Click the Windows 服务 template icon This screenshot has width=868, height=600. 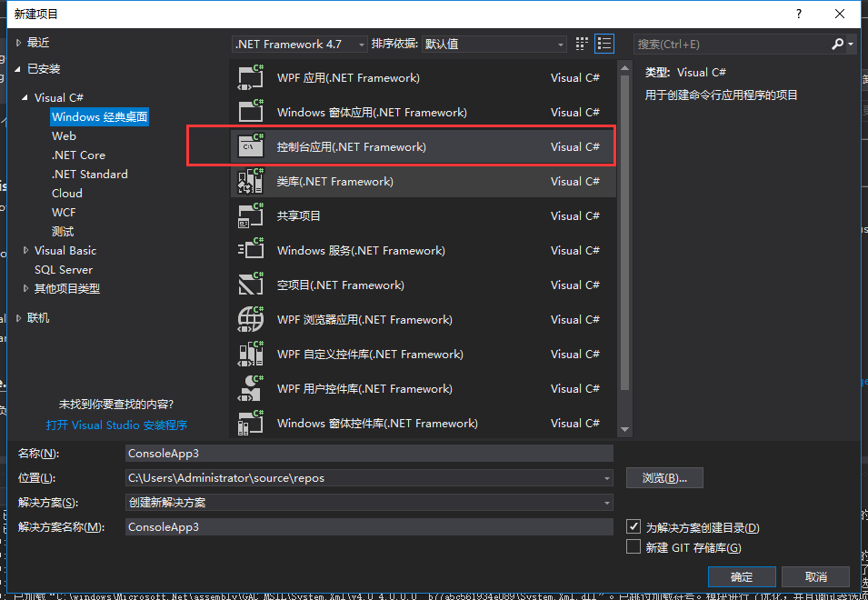(x=251, y=250)
